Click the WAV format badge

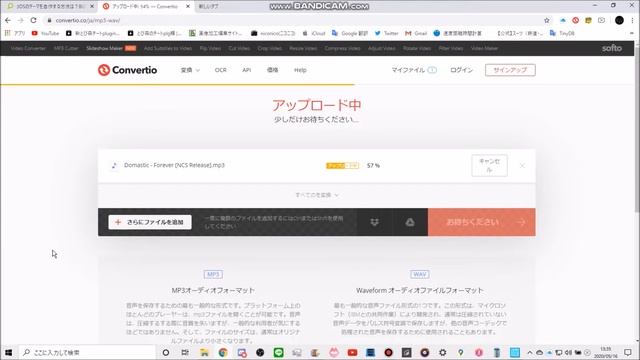click(x=420, y=274)
